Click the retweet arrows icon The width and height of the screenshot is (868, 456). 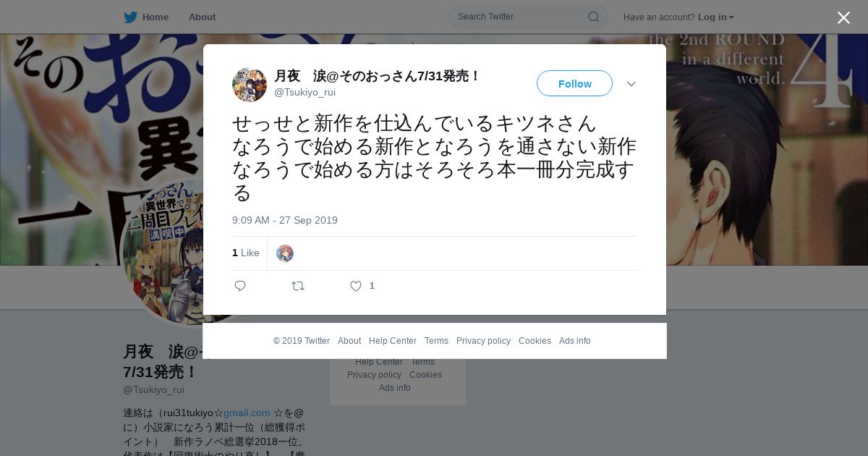coord(298,286)
